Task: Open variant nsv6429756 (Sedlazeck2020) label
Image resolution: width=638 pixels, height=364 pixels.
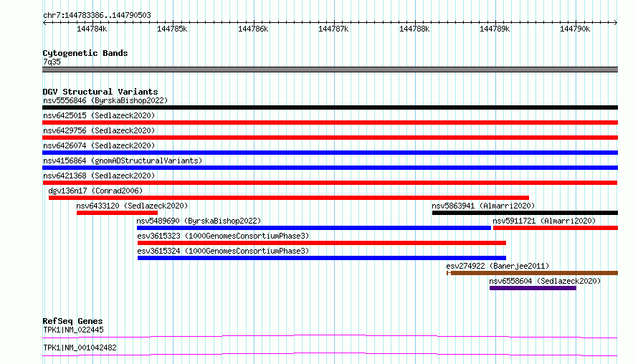Action: pos(99,130)
